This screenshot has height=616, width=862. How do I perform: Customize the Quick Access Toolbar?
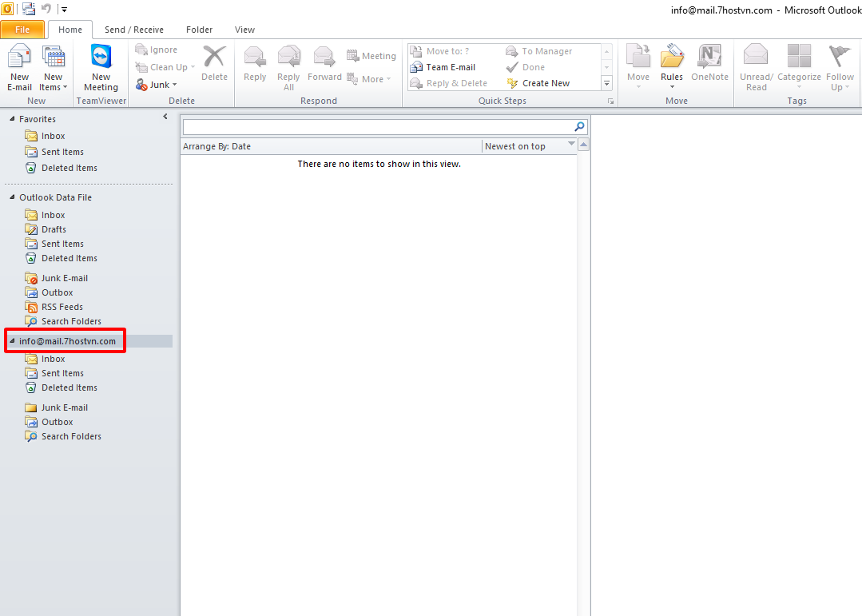(65, 10)
